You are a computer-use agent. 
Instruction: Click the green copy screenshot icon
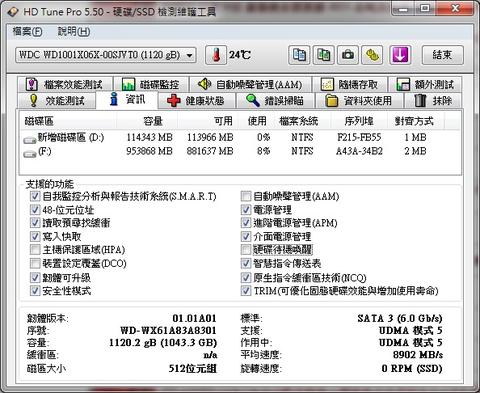click(323, 55)
